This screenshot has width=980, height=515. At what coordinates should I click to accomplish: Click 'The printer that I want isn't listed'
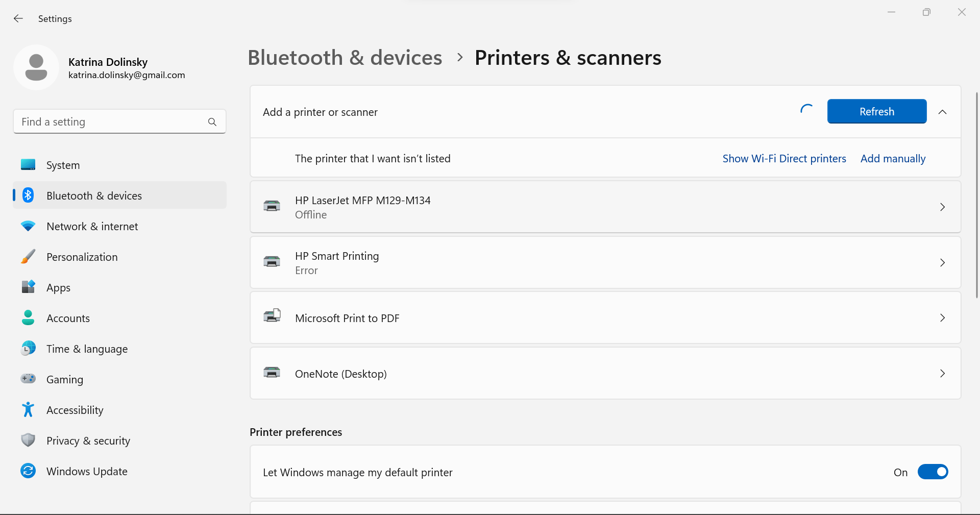point(373,159)
